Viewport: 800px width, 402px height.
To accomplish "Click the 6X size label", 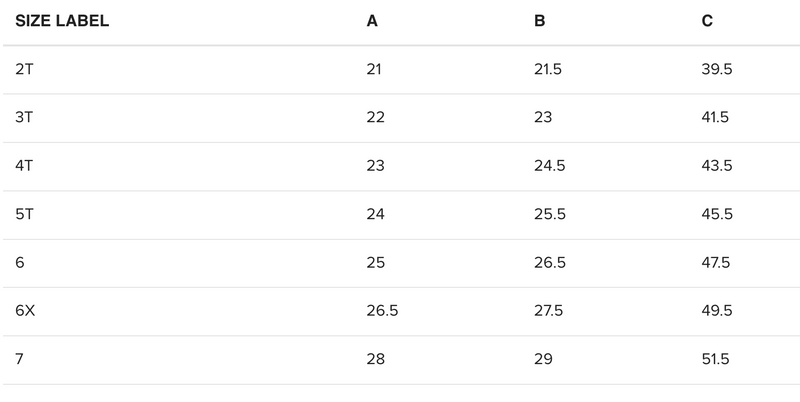I will [26, 311].
